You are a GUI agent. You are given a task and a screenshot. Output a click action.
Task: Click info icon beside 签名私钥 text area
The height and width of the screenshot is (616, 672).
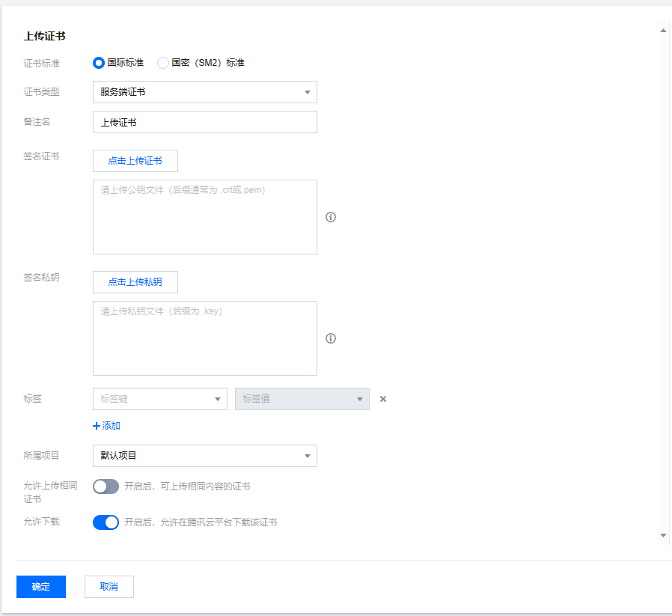(x=331, y=338)
